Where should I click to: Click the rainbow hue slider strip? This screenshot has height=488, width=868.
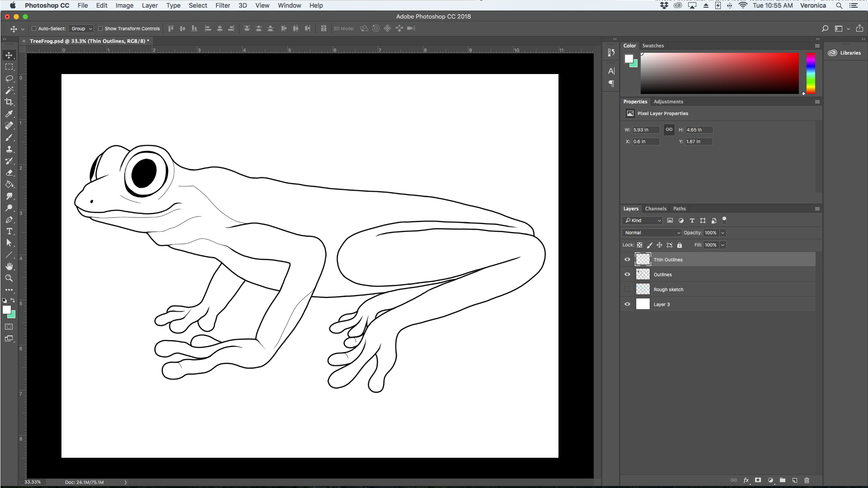(x=811, y=73)
